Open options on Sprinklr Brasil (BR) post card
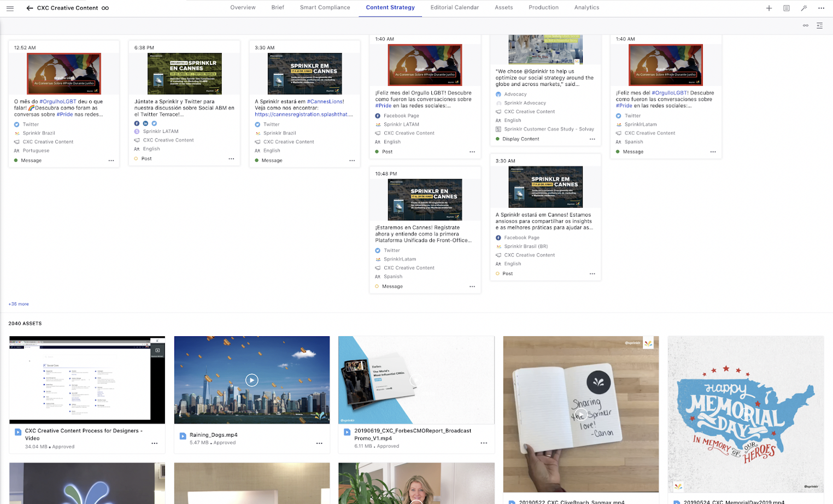 593,274
